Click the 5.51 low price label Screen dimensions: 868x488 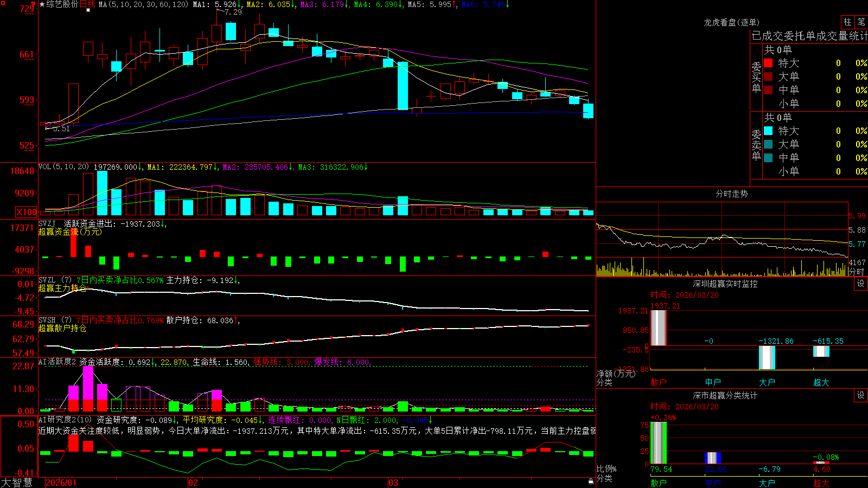[61, 129]
